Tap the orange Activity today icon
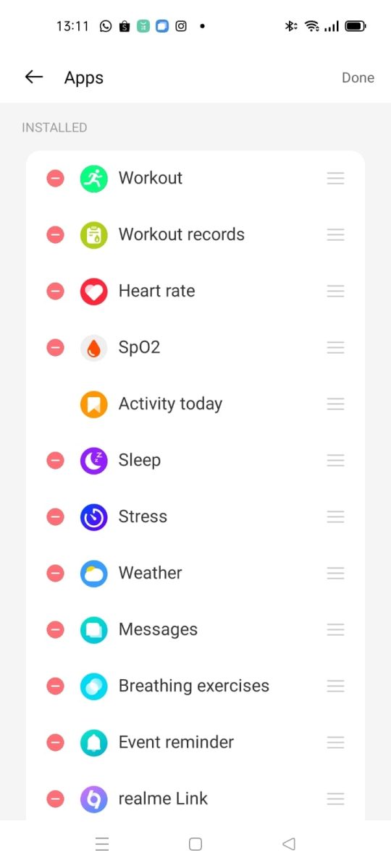The height and width of the screenshot is (868, 391). (x=93, y=404)
